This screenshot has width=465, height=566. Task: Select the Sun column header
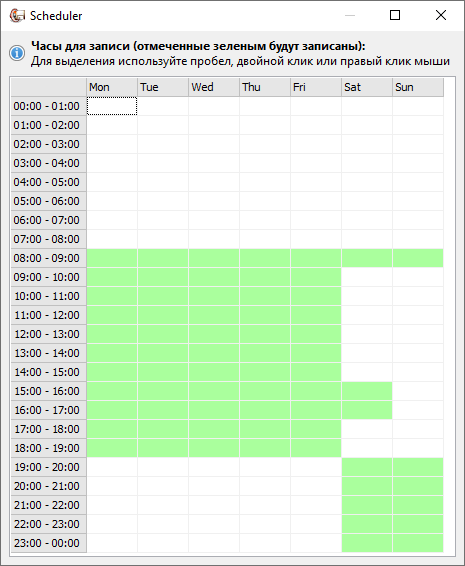point(418,87)
